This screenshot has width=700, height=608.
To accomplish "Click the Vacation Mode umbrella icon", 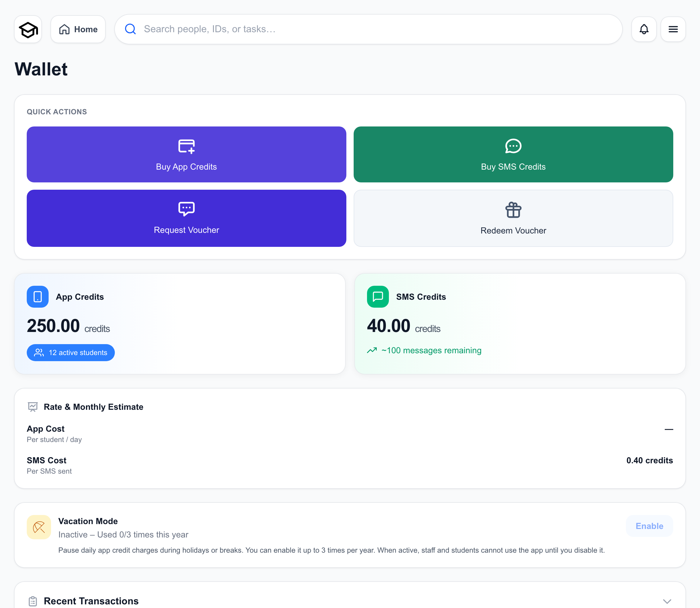I will 39,527.
